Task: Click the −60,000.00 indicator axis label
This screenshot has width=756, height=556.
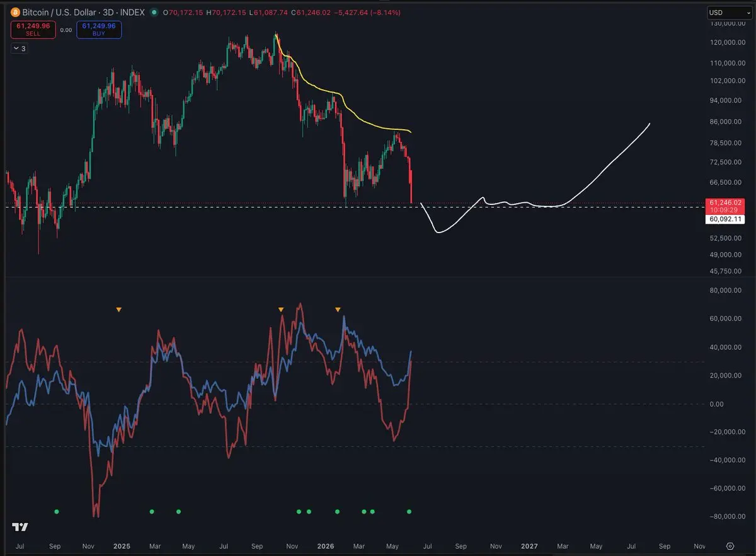Action: (728, 488)
